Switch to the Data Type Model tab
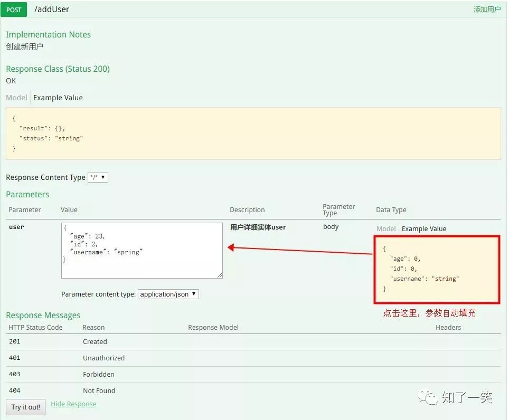 (386, 228)
